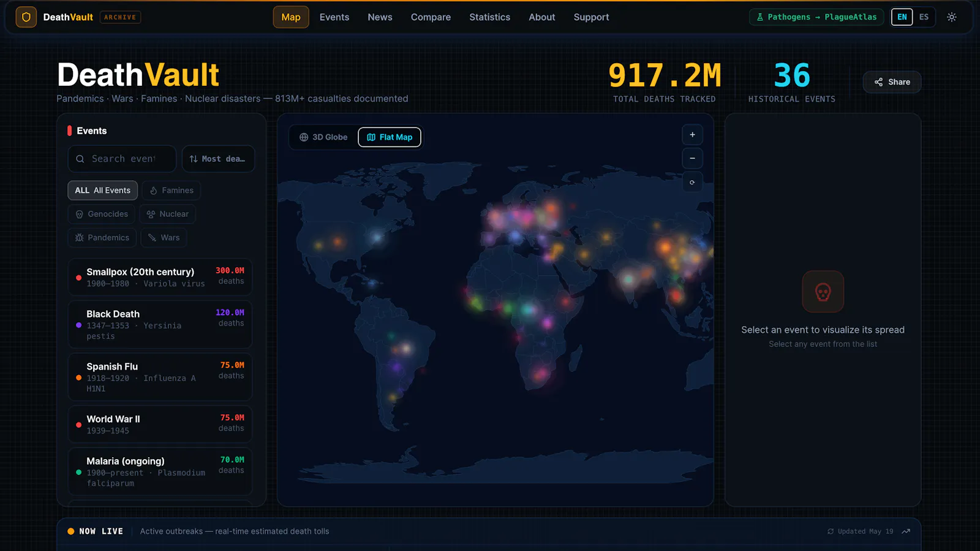Image resolution: width=980 pixels, height=551 pixels.
Task: Click the refresh icon next to Updated
Action: coord(831,531)
